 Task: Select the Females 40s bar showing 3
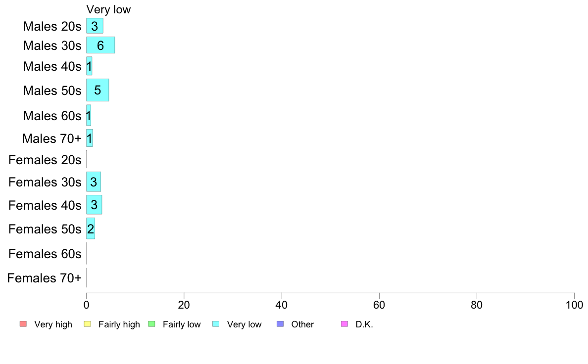[x=94, y=205]
